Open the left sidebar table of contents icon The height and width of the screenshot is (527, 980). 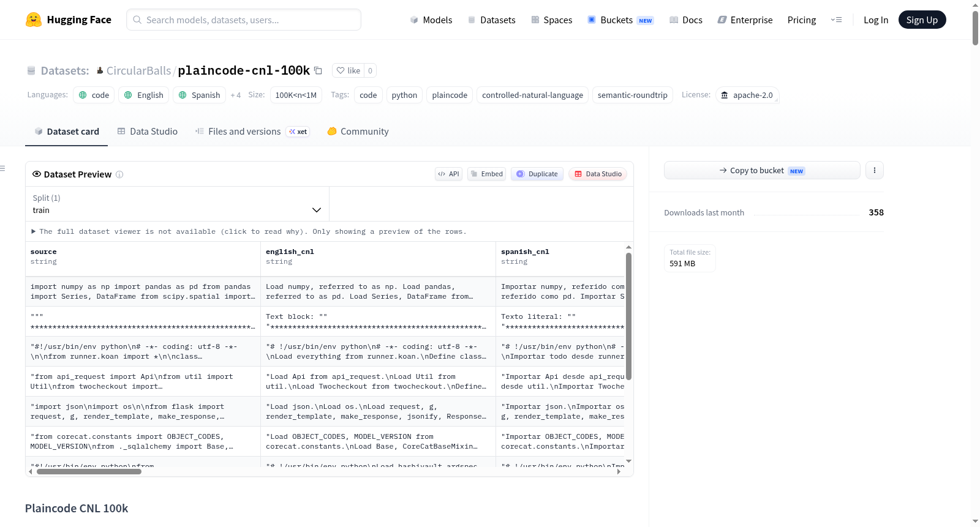(x=2, y=168)
